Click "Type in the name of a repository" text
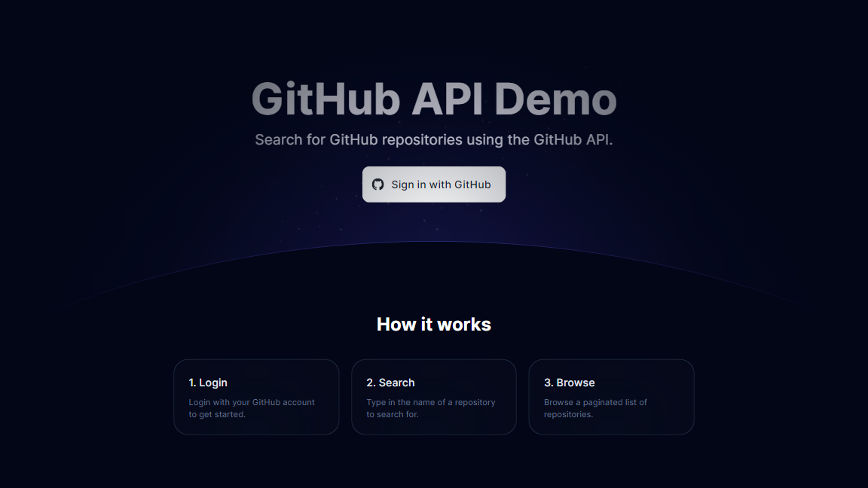868x488 pixels. click(430, 402)
